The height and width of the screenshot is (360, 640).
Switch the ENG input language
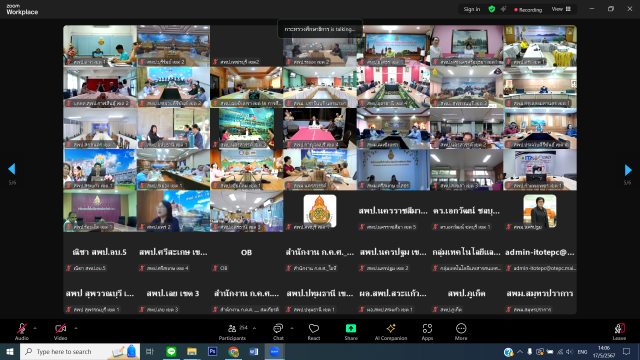coord(582,351)
